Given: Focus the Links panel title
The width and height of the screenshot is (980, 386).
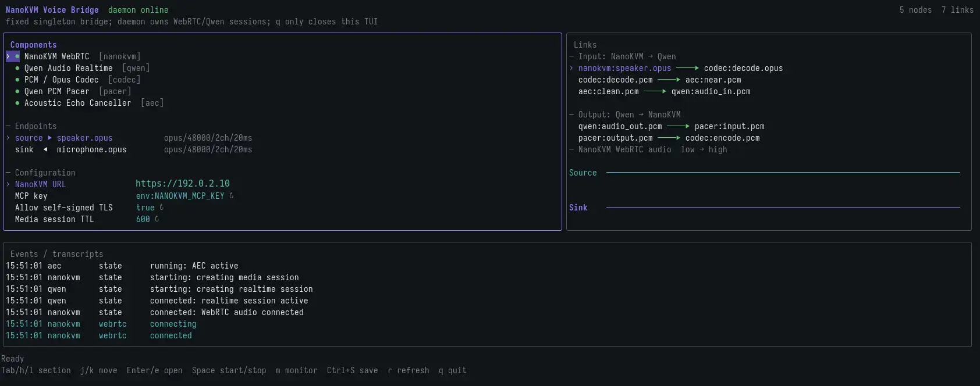Looking at the screenshot, I should [x=585, y=45].
